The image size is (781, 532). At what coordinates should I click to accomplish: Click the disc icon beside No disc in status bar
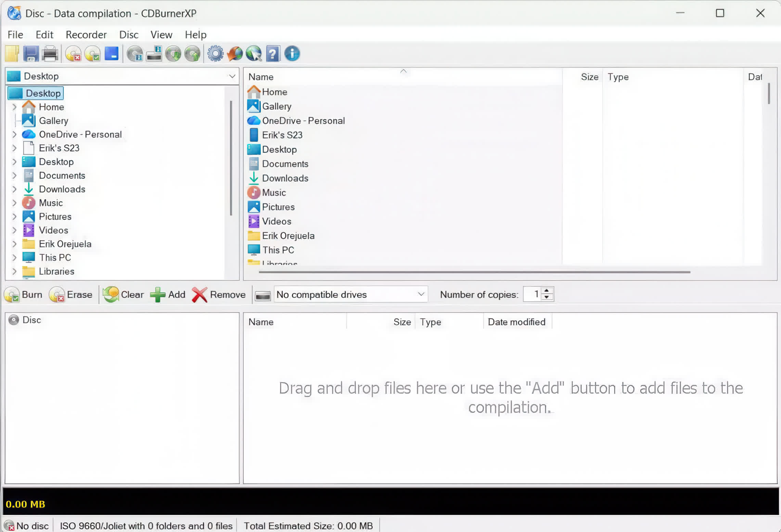point(9,525)
